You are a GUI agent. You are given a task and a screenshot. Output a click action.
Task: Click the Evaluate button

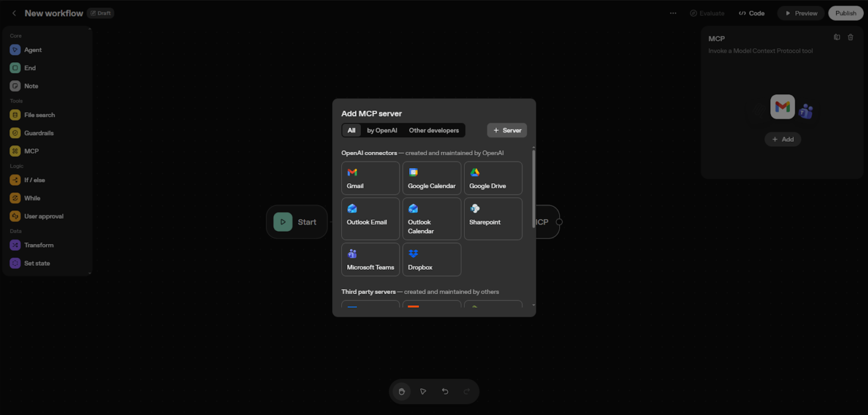coord(707,13)
